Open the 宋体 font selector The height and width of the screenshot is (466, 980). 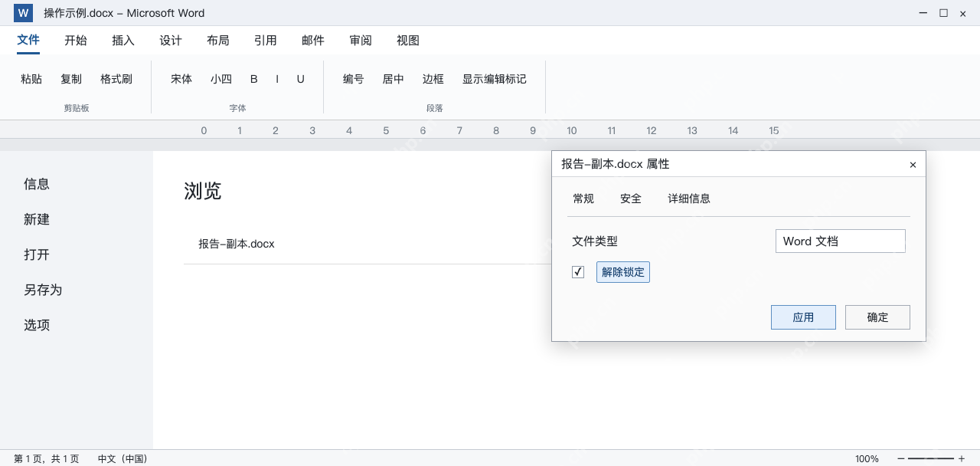tap(181, 79)
